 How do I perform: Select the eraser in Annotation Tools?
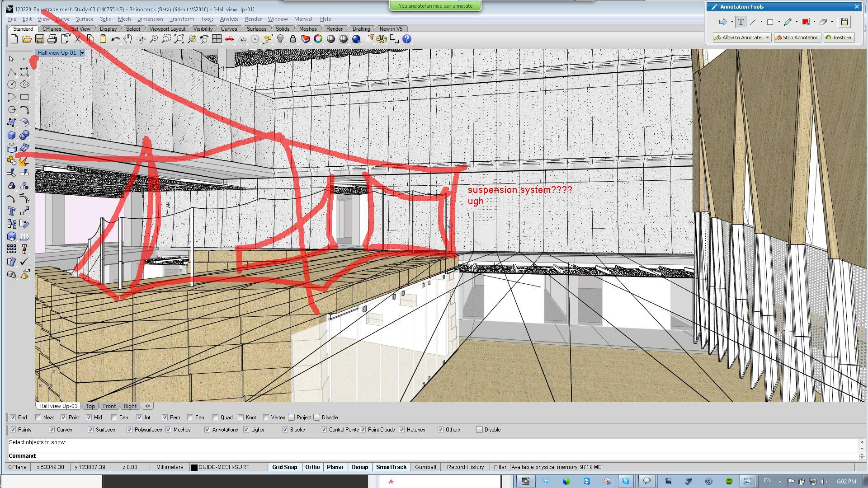(x=823, y=22)
